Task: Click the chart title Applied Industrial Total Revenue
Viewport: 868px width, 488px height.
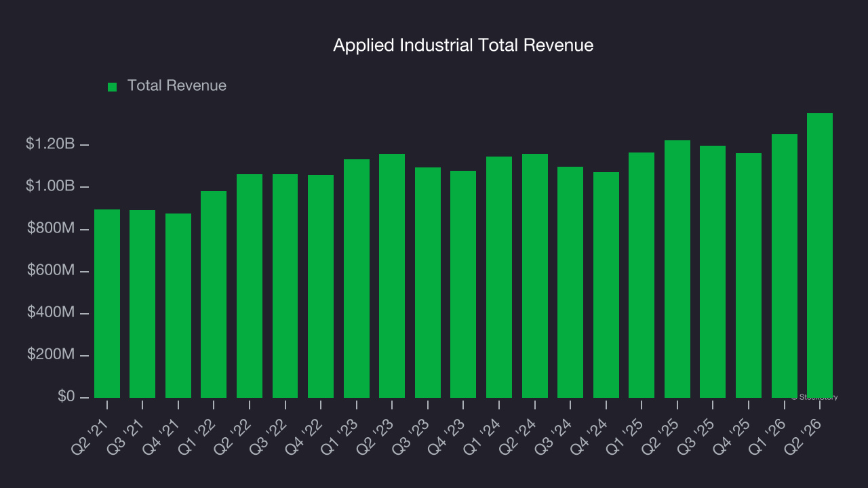Action: (x=463, y=45)
